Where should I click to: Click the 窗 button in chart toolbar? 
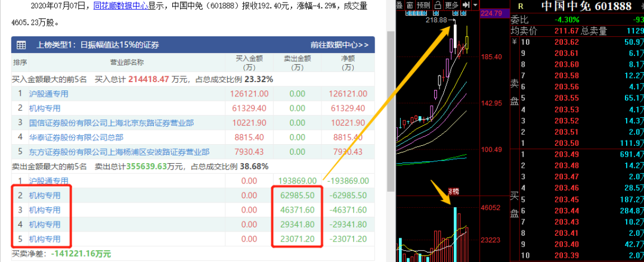tap(410, 5)
